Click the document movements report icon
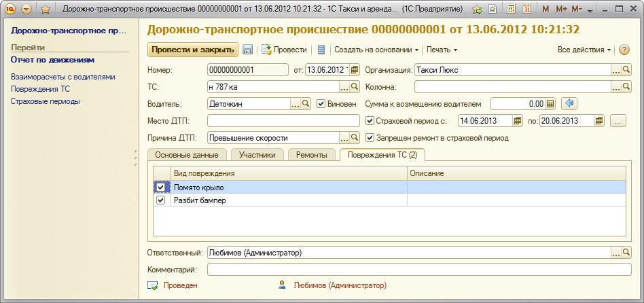 point(321,50)
